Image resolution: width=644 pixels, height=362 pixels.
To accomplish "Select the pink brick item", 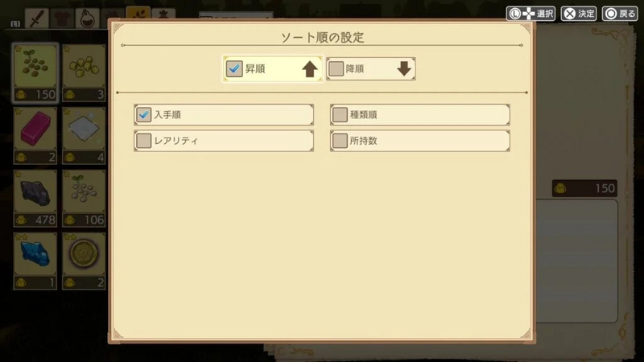I will click(x=35, y=135).
